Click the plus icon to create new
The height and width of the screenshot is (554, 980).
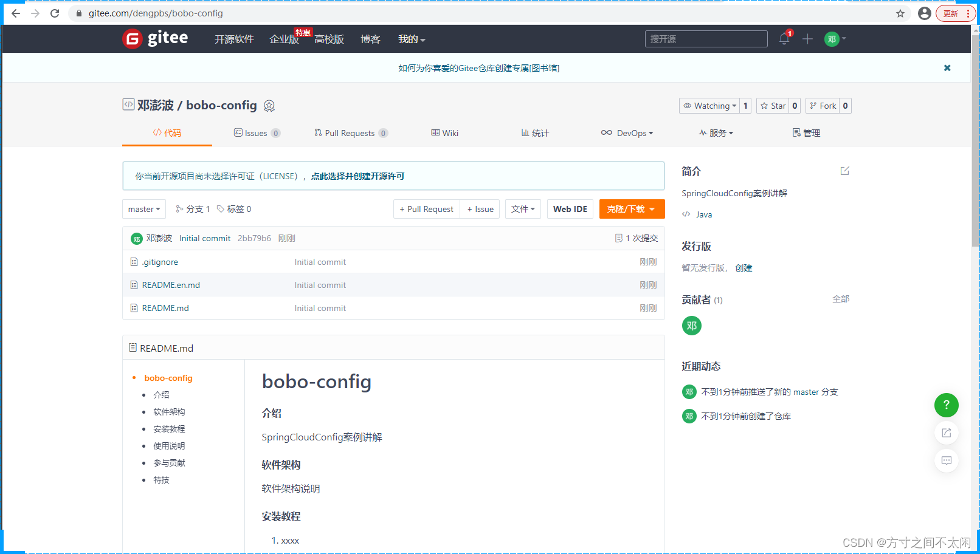(x=807, y=39)
